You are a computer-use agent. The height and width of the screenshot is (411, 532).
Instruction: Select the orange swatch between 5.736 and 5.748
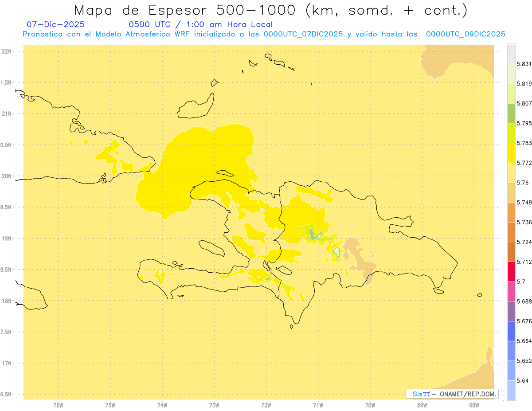[x=511, y=212]
